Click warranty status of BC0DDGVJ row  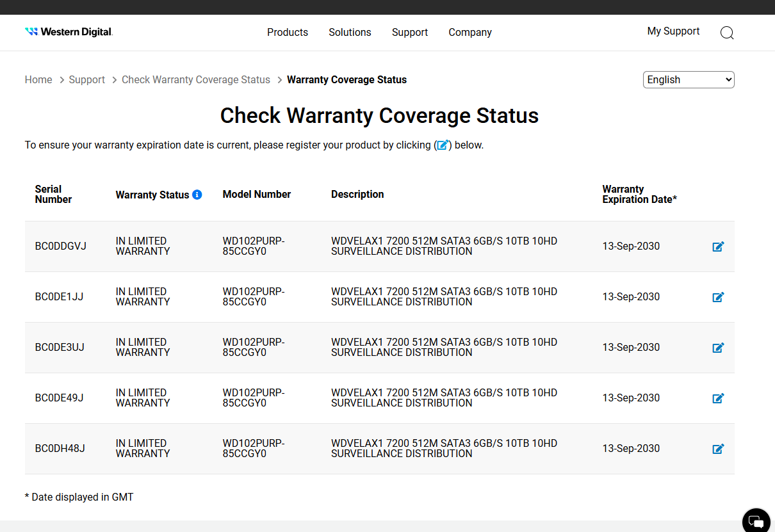tap(143, 246)
